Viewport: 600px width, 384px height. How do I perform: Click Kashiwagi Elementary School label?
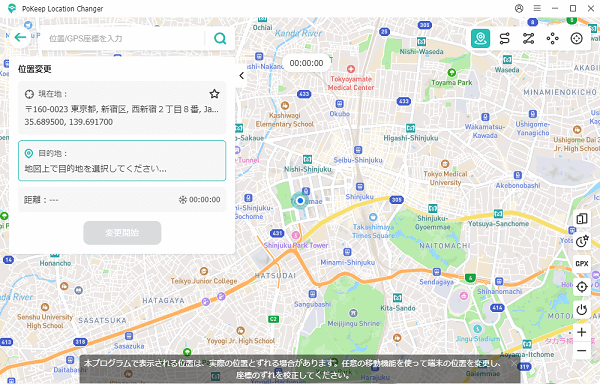click(x=285, y=120)
